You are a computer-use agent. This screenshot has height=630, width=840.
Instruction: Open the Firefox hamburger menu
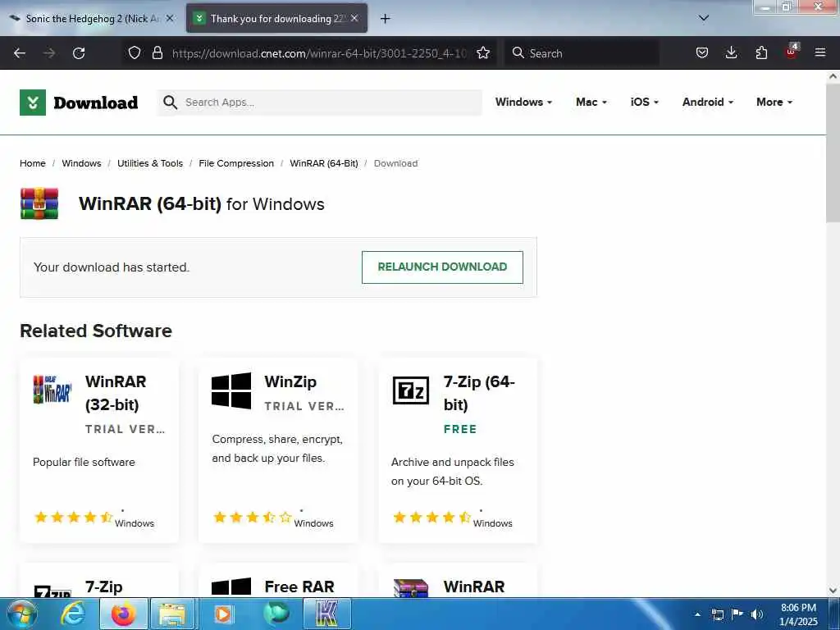tap(820, 52)
